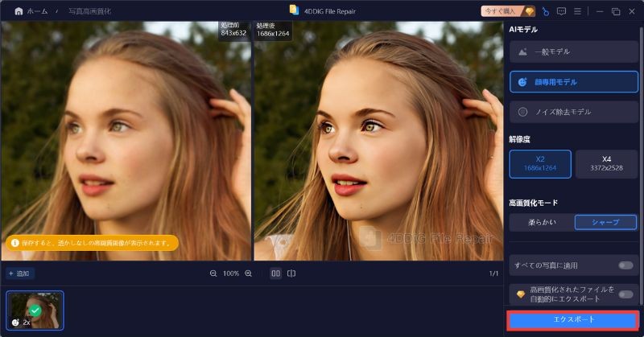This screenshot has width=644, height=337.
Task: Toggle auto export enhanced files switch
Action: pyautogui.click(x=625, y=294)
